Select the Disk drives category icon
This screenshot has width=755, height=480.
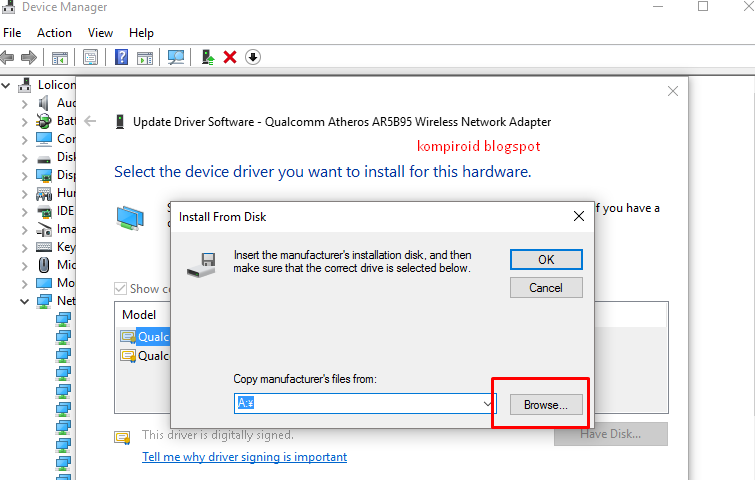pyautogui.click(x=44, y=159)
